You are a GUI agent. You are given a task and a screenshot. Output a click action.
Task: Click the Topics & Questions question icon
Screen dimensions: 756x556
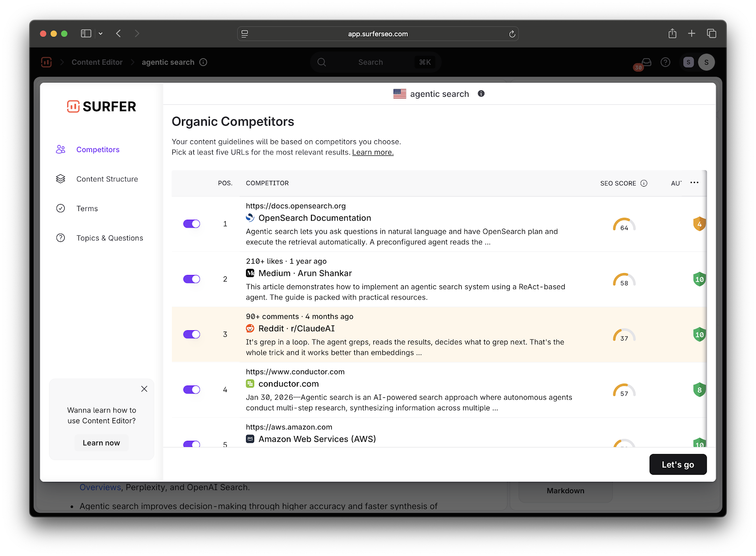click(x=60, y=238)
